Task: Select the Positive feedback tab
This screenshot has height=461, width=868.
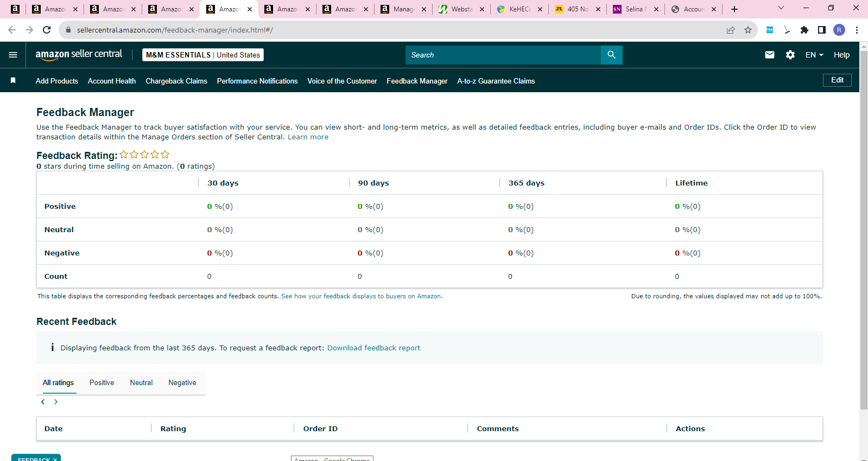Action: click(x=102, y=382)
